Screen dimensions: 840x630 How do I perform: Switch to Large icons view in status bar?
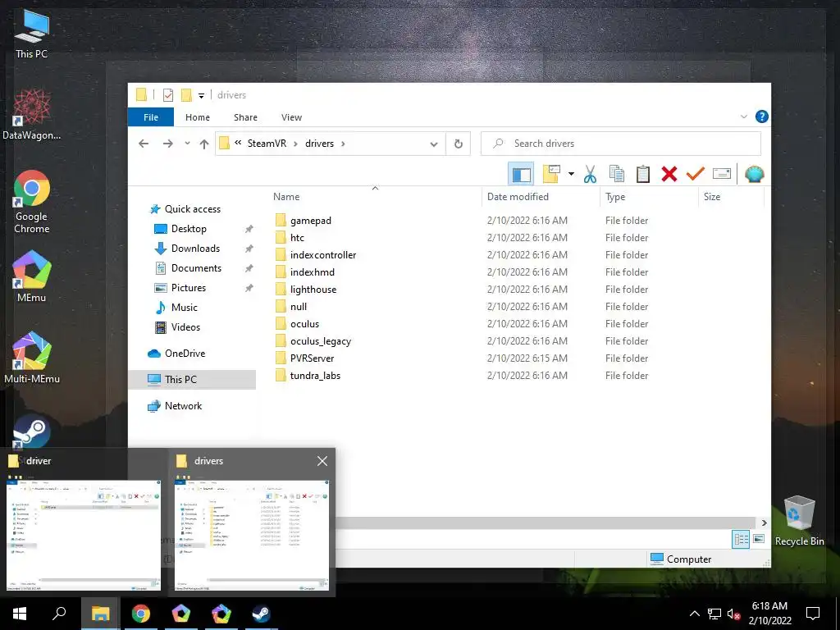759,539
